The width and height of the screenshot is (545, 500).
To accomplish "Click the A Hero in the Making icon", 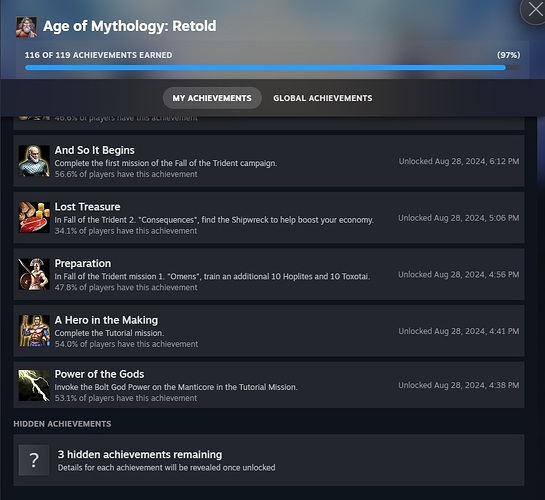I will pyautogui.click(x=34, y=331).
